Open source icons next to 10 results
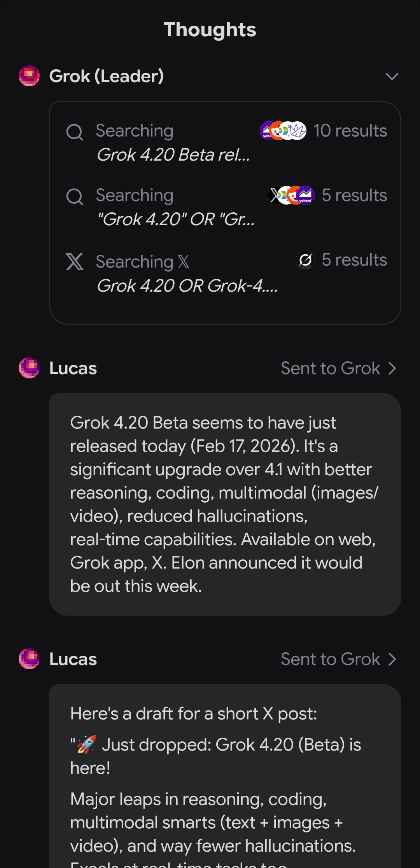The width and height of the screenshot is (420, 868). tap(283, 131)
